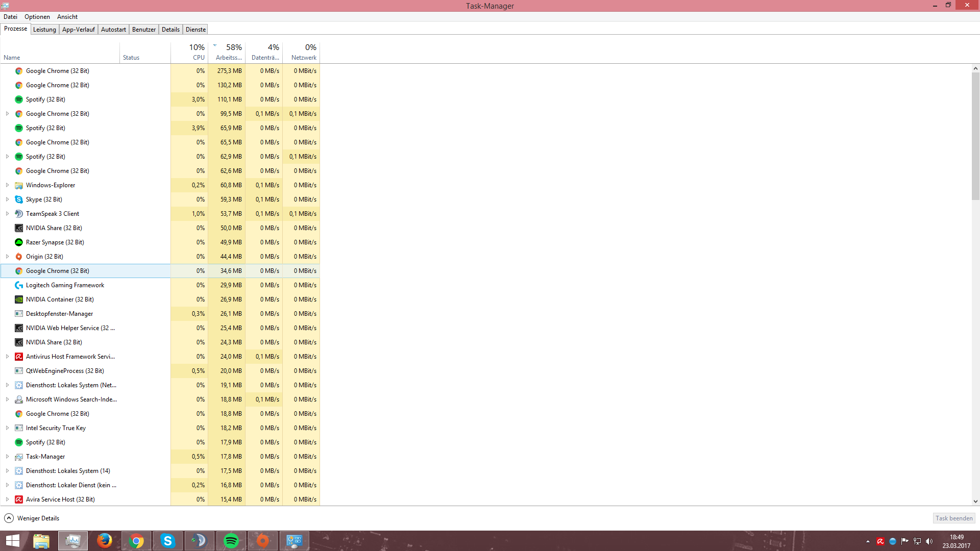Screen dimensions: 980x551
Task: Switch to the Autostart tab
Action: [x=113, y=30]
